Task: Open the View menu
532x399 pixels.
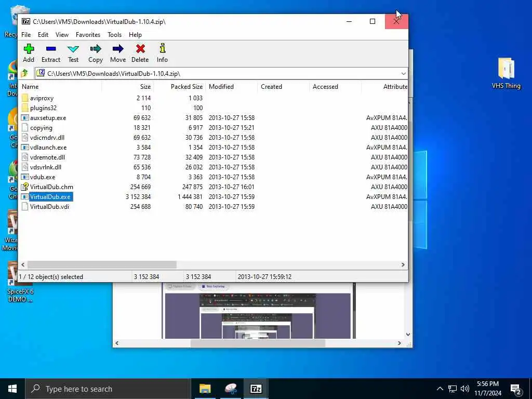Action: point(62,35)
